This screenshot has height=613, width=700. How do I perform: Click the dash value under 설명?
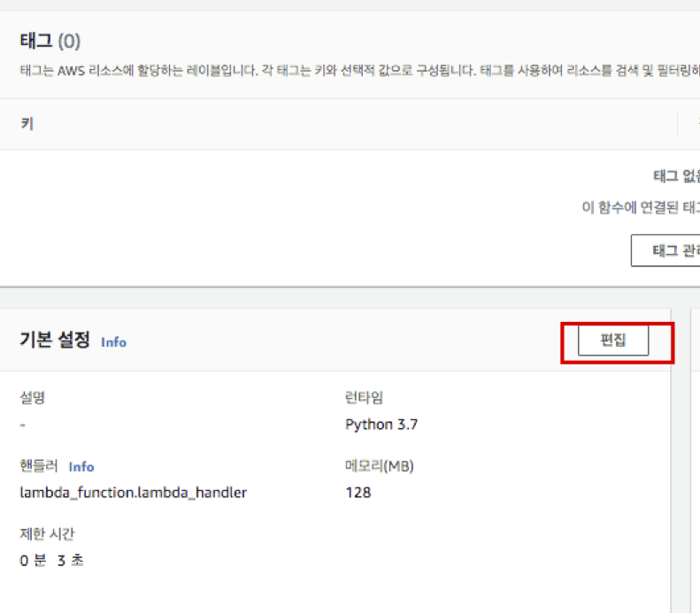22,425
